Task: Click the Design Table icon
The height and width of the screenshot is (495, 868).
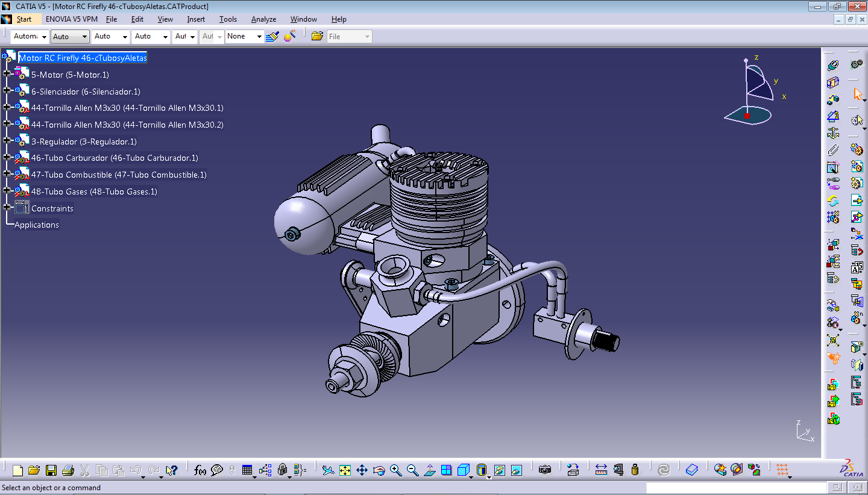Action: point(247,470)
